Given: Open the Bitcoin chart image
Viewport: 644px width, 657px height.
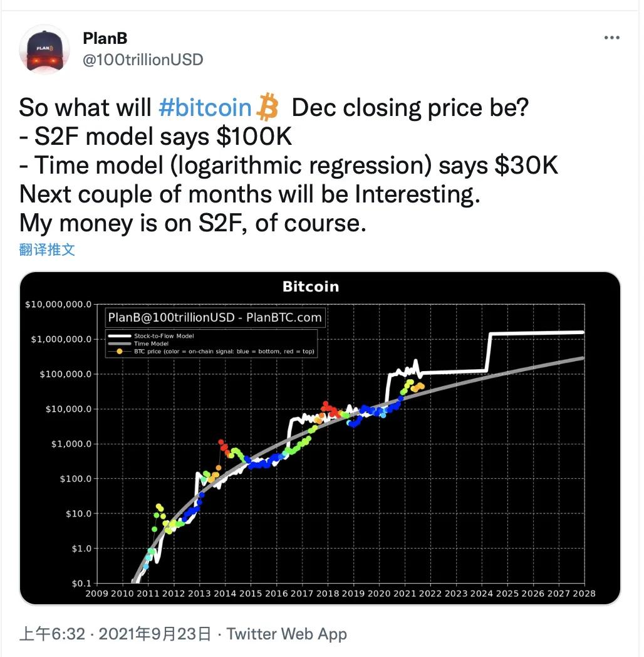Looking at the screenshot, I should tap(320, 438).
